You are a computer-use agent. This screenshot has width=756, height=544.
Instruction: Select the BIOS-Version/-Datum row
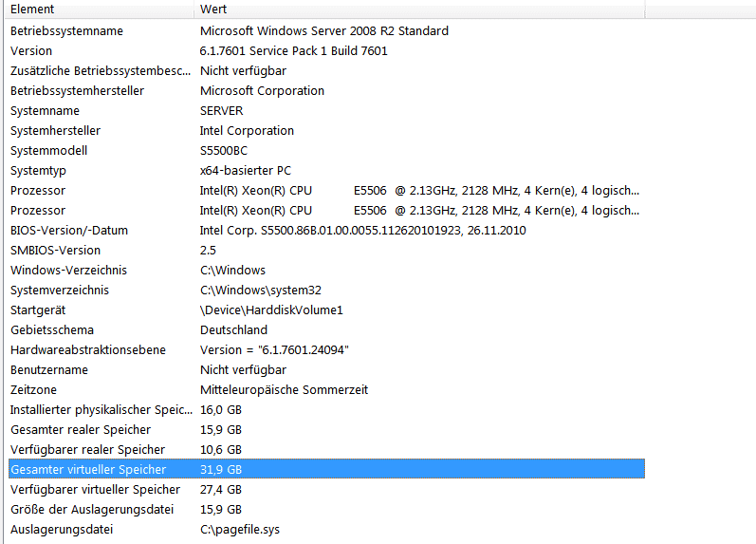69,231
